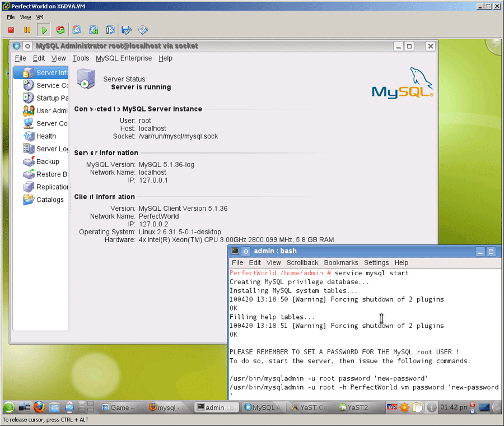The image size is (504, 426).
Task: Suspend the VM with the pause icon
Action: tap(27, 30)
